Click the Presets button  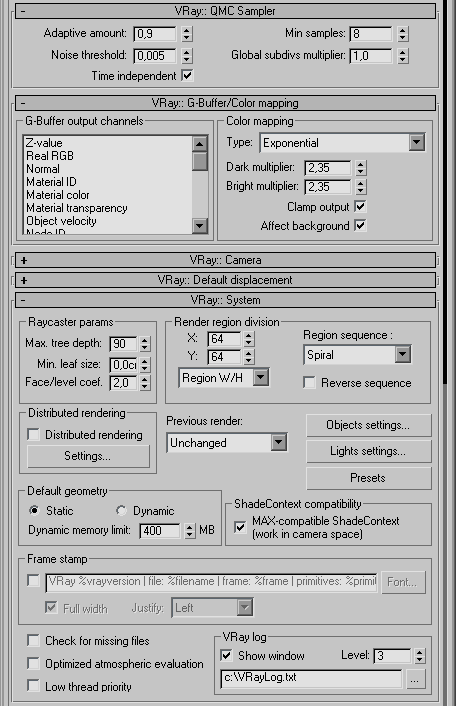[369, 478]
